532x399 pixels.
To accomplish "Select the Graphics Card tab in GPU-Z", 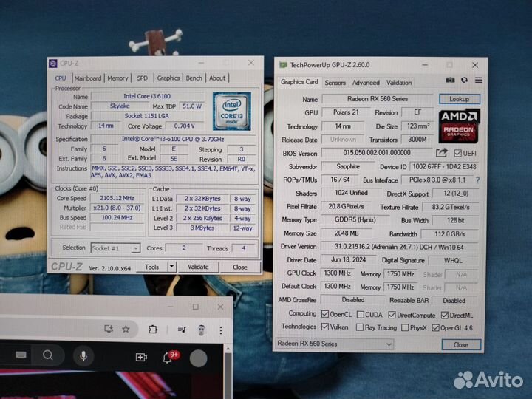I will (x=299, y=82).
